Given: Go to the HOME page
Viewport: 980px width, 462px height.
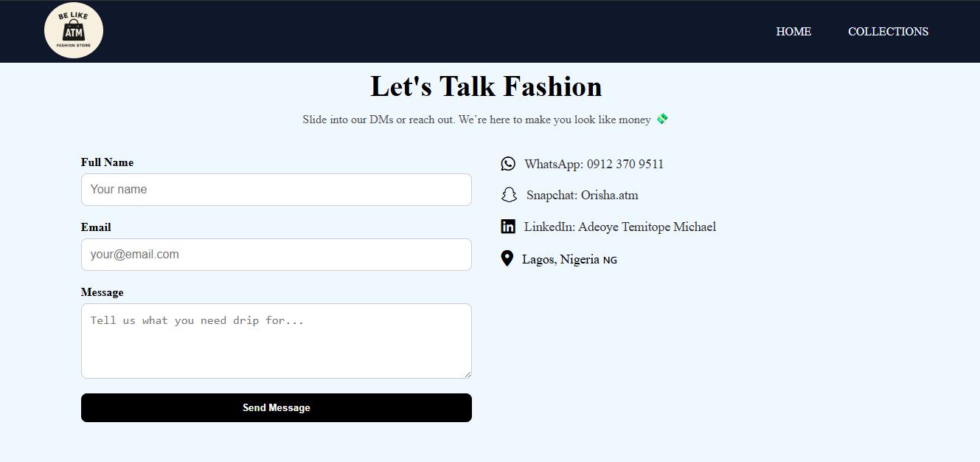Looking at the screenshot, I should (793, 32).
